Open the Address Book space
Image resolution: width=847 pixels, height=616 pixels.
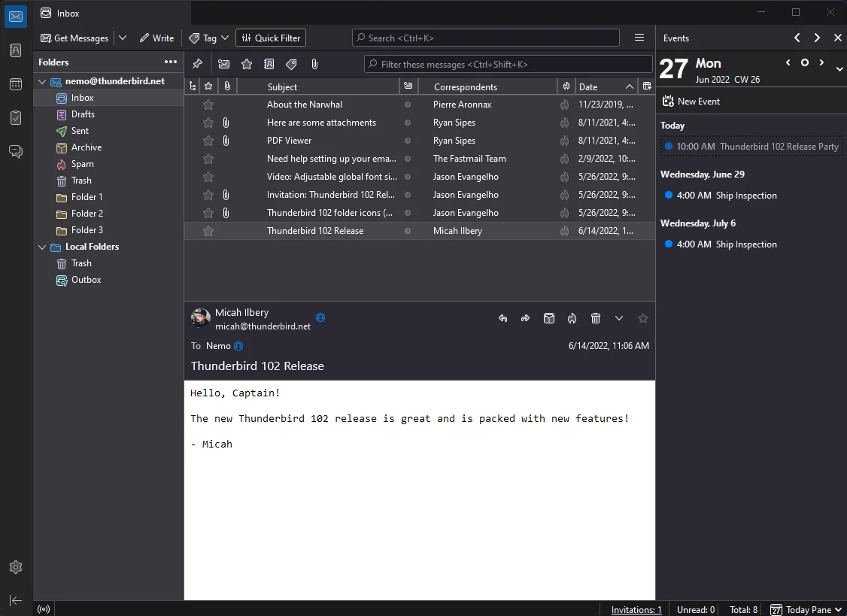coord(16,50)
